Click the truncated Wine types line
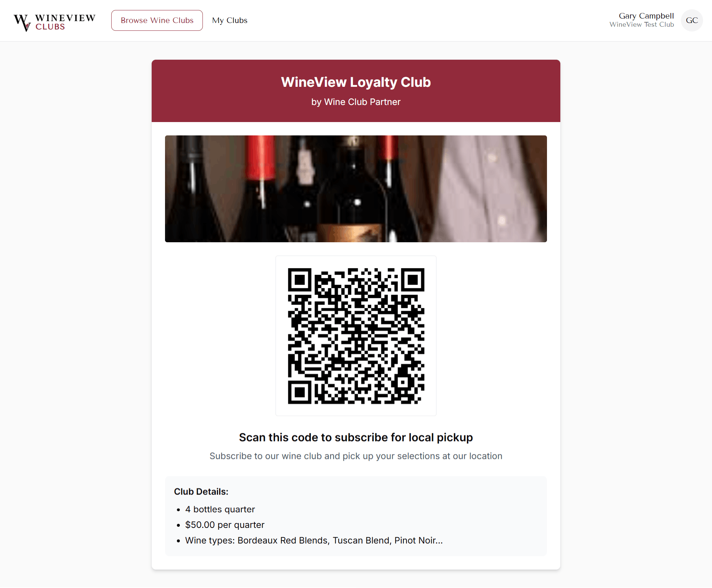Screen dimensions: 712x588 314,541
